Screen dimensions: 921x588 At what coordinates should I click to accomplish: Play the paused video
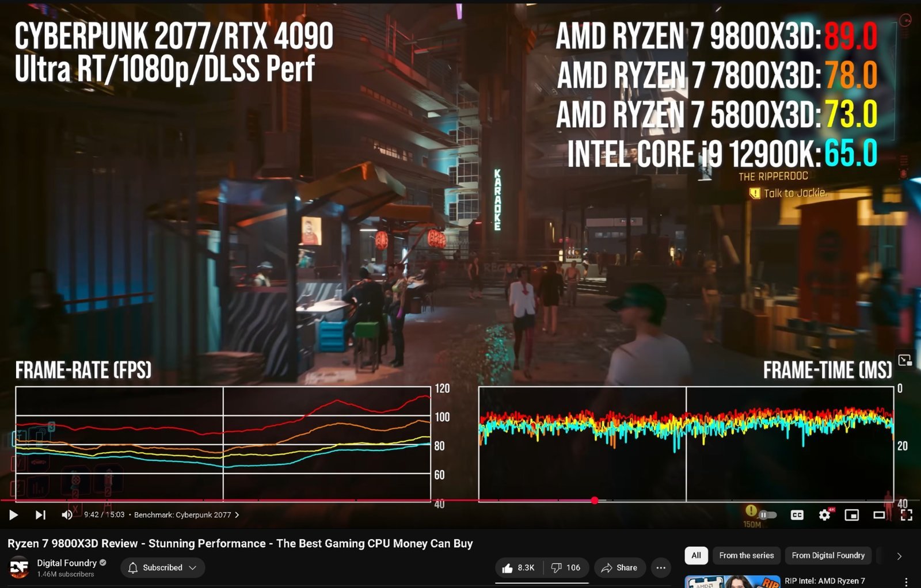pos(14,515)
